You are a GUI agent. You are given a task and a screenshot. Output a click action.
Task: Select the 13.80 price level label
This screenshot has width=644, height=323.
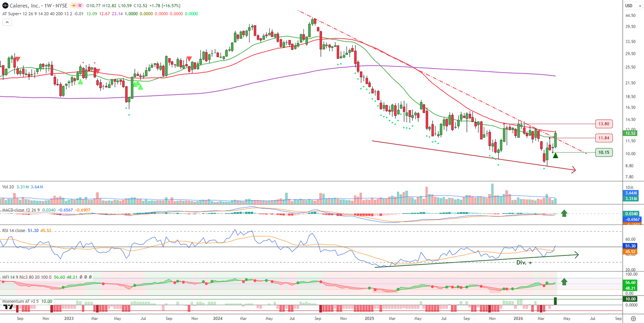(x=603, y=124)
